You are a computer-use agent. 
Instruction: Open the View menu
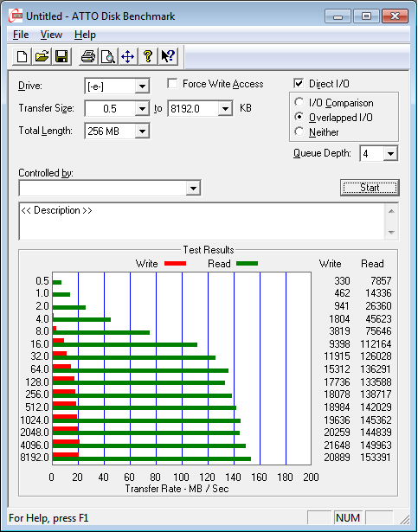[51, 35]
